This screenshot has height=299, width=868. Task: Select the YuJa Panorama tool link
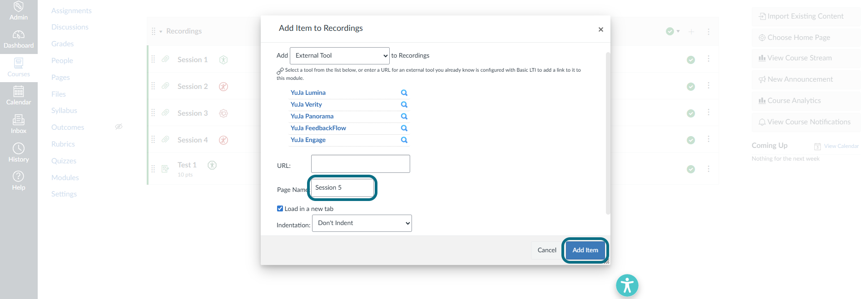coord(312,116)
